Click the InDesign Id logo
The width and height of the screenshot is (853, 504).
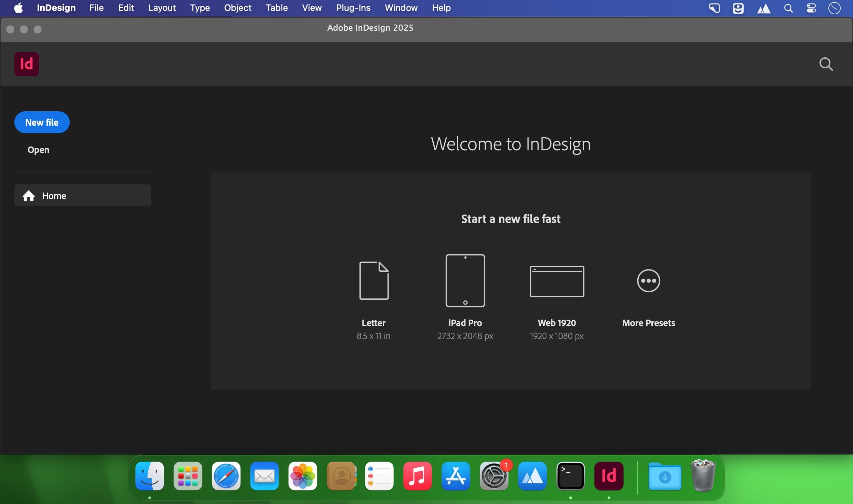pyautogui.click(x=27, y=64)
